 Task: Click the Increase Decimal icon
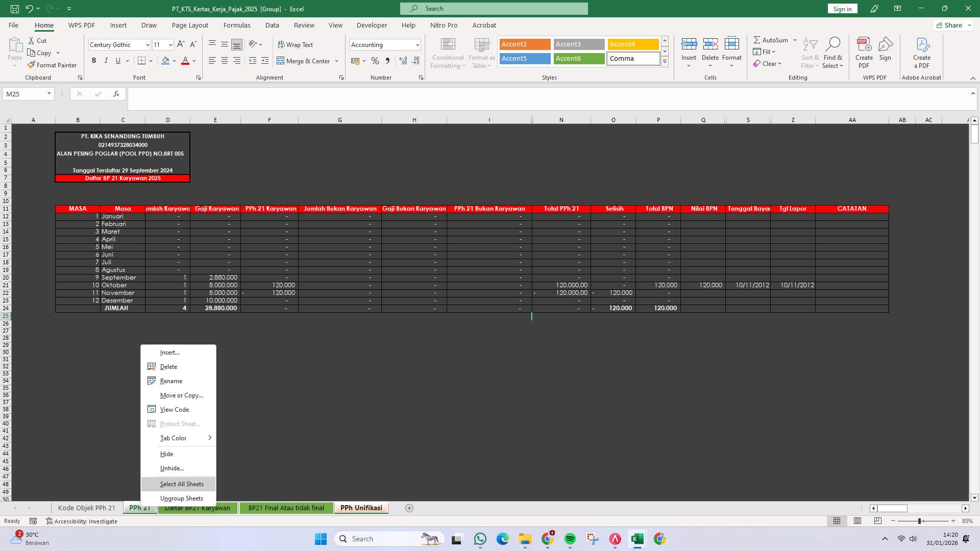[403, 61]
